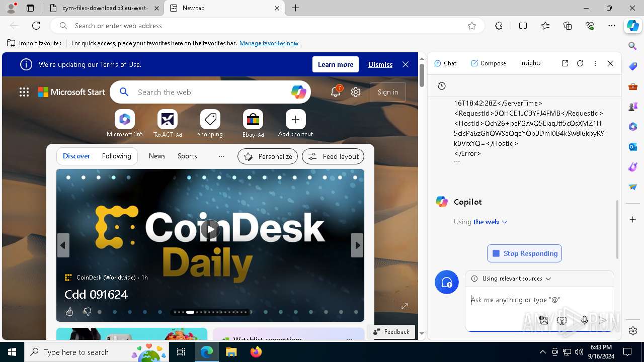Select the Following feed tab
644x362 pixels.
[117, 156]
